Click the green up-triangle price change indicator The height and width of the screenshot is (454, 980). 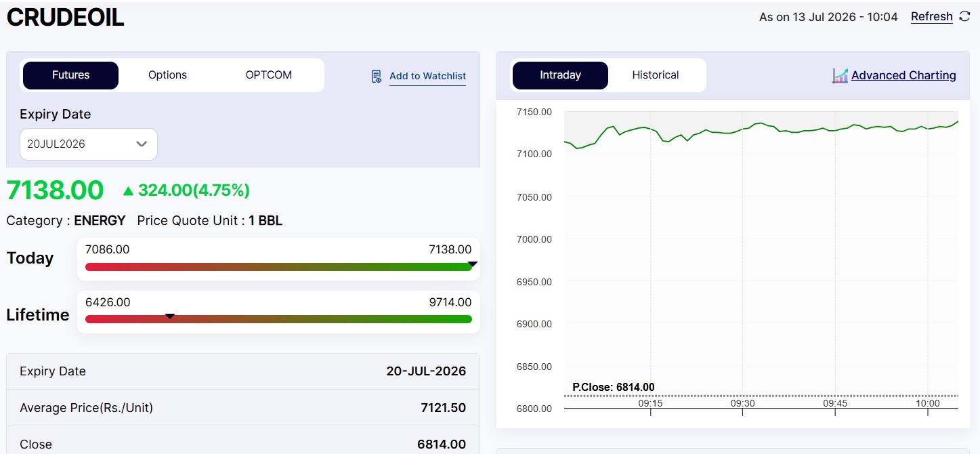pos(128,191)
